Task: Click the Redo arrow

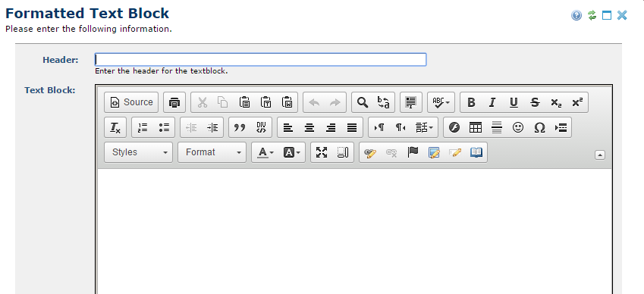Action: 335,102
